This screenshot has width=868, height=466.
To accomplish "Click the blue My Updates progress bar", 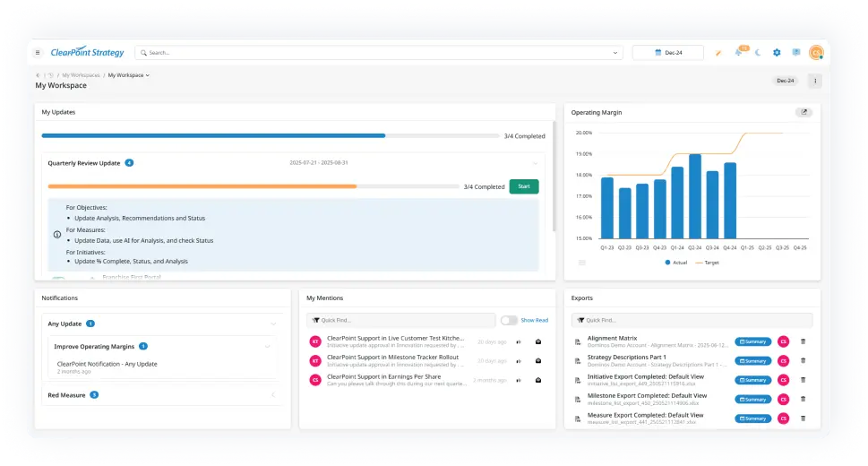I will point(213,135).
